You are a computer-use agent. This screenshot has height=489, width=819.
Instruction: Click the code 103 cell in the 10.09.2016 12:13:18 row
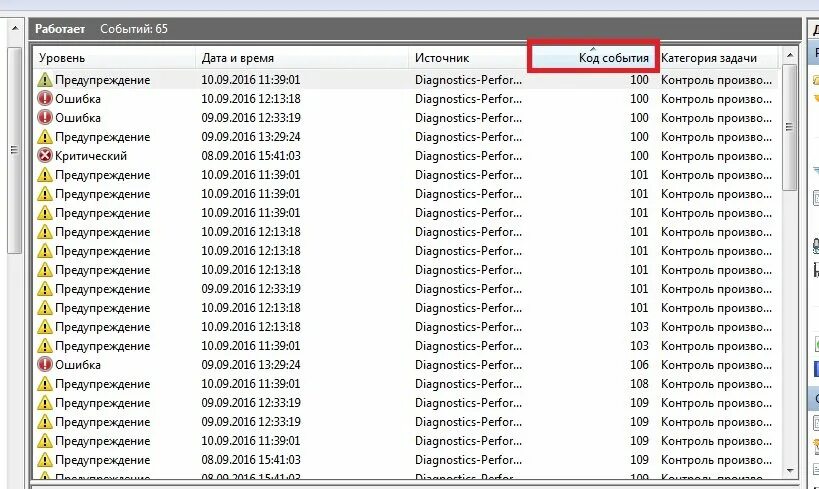click(639, 327)
